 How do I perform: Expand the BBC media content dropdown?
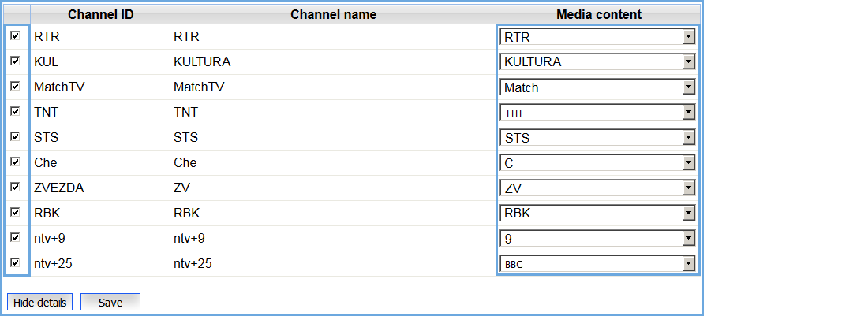coord(597,264)
